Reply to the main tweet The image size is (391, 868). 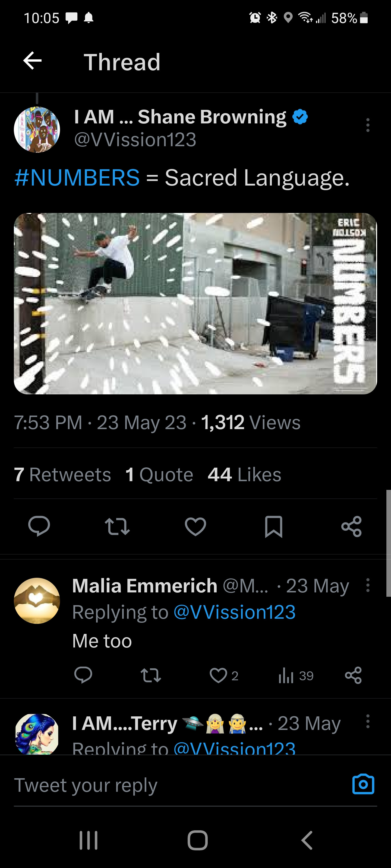(39, 526)
